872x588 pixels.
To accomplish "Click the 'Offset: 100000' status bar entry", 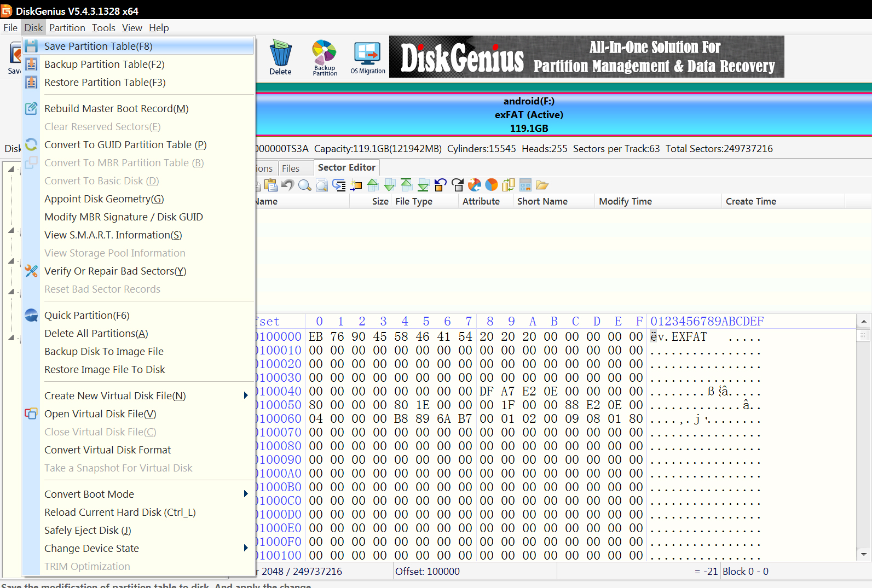I will (428, 572).
